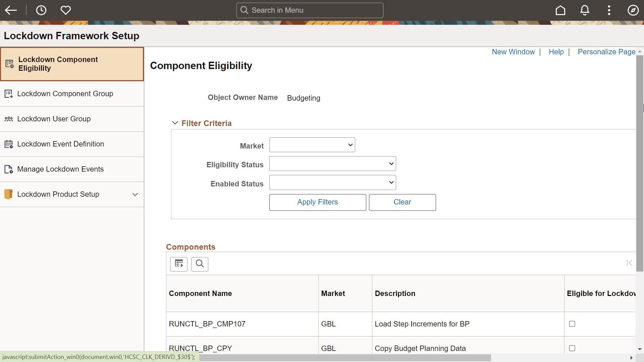The image size is (644, 362).
Task: Open the Enabled Status dropdown
Action: coord(332,182)
